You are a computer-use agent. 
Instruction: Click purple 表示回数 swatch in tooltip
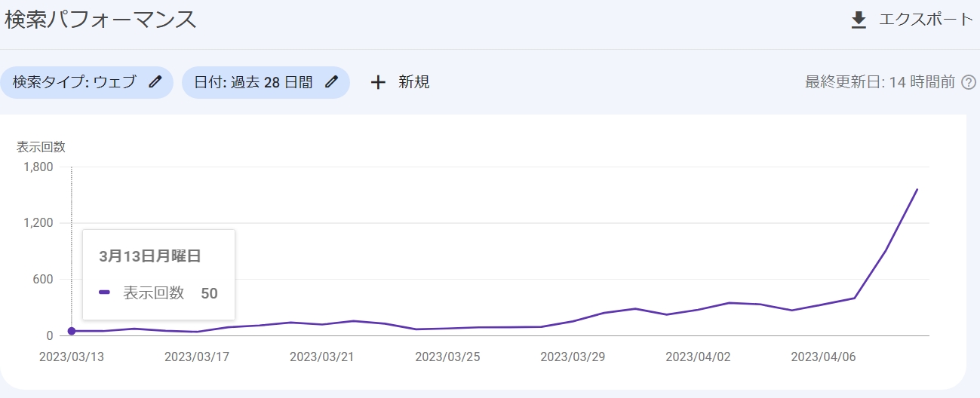click(x=105, y=292)
